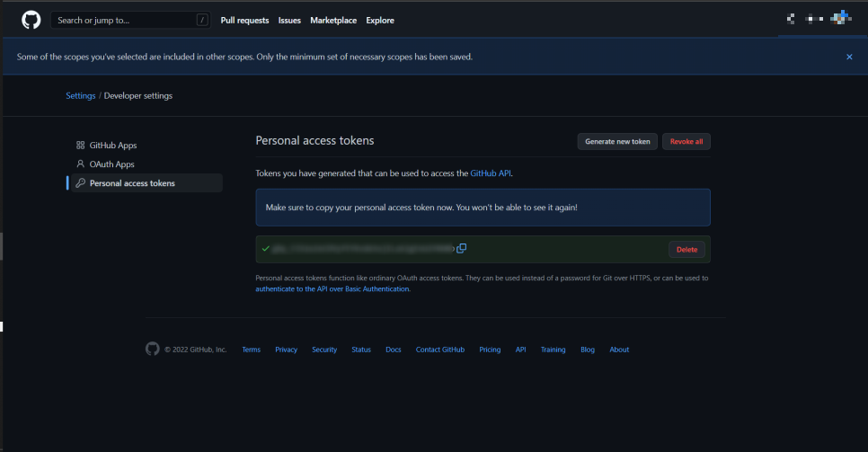Click the slash shortcut hint in search box

(202, 20)
